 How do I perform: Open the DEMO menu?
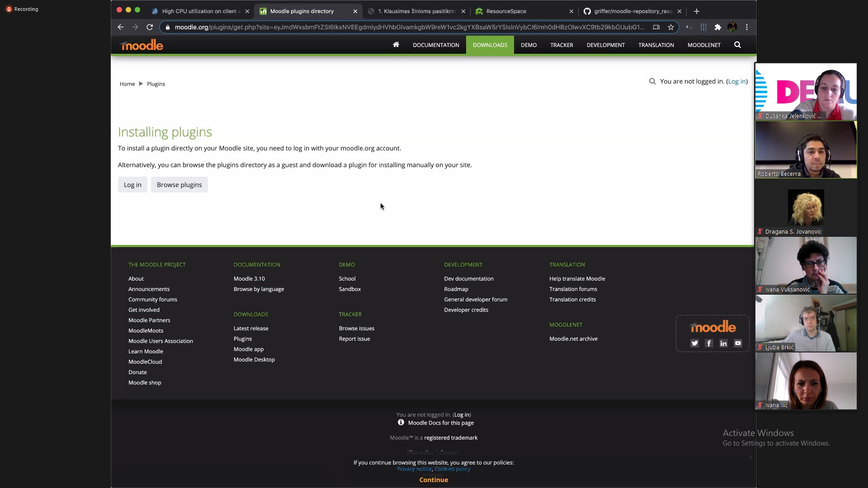point(528,45)
